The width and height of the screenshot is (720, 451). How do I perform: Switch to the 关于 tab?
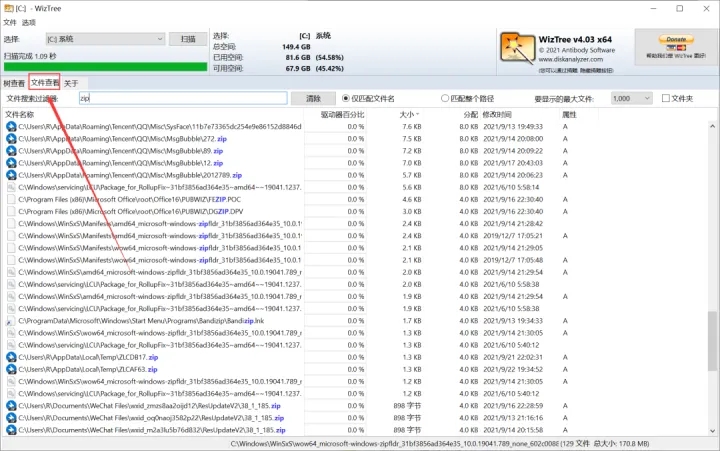(71, 83)
